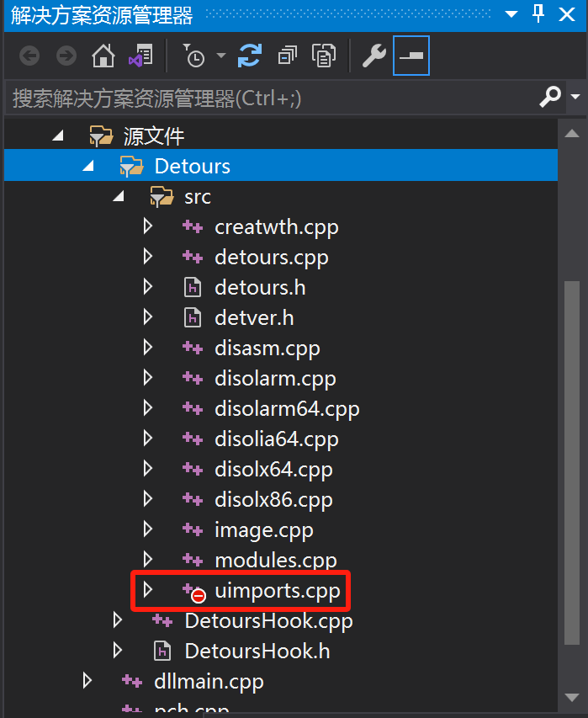Toggle auto-hide pin of the panel
588x718 pixels.
[538, 13]
